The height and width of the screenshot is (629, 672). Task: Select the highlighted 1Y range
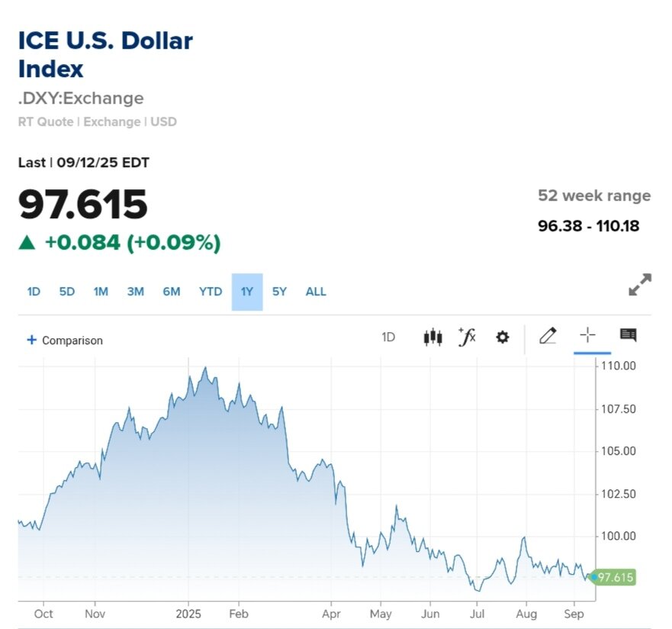(246, 292)
